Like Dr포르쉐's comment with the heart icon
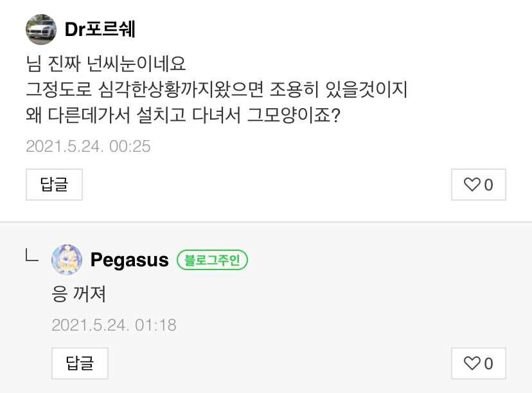The height and width of the screenshot is (393, 532). pyautogui.click(x=472, y=185)
